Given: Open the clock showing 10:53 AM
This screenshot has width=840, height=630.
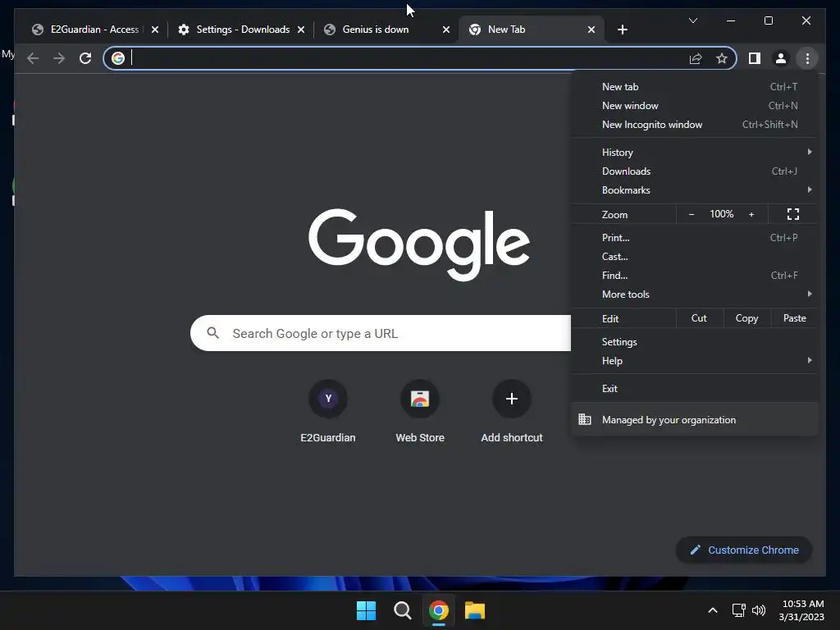Looking at the screenshot, I should (801, 610).
